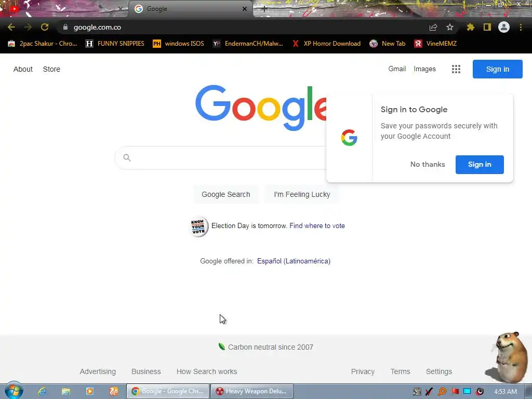
Task: Open the New Tab bookmark
Action: pos(388,44)
